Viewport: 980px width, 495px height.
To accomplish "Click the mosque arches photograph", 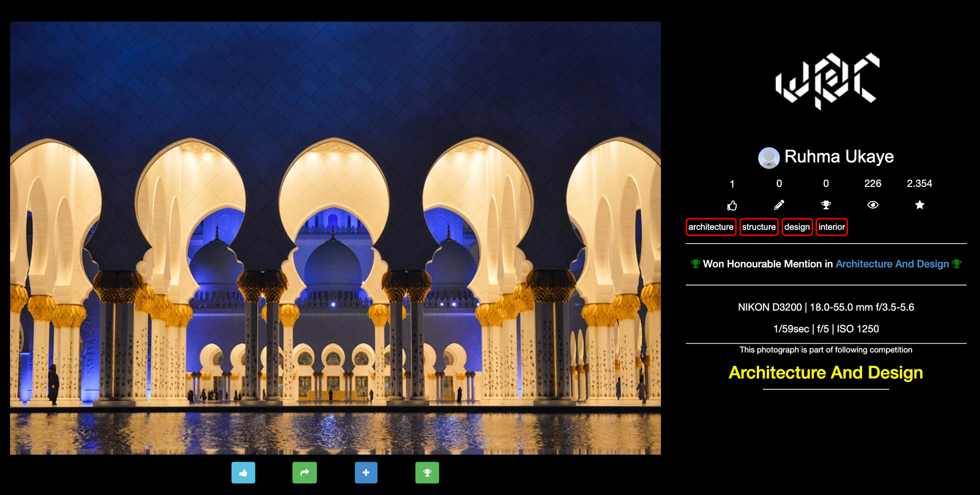I will (x=335, y=238).
